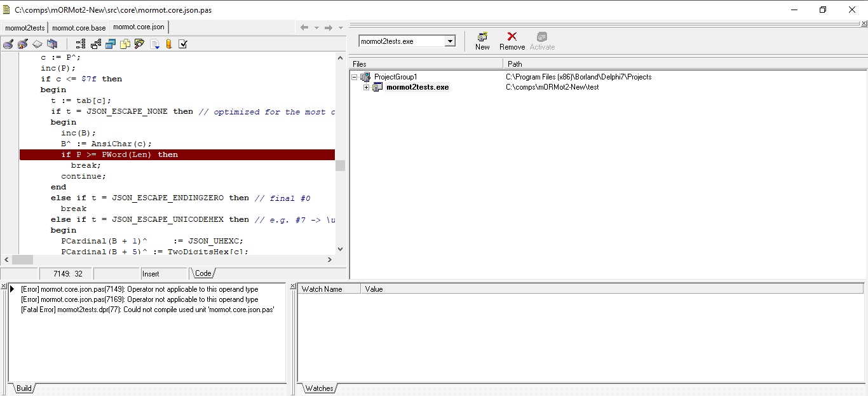
Task: Open the mormot2tests.exe project dropdown
Action: (x=450, y=41)
